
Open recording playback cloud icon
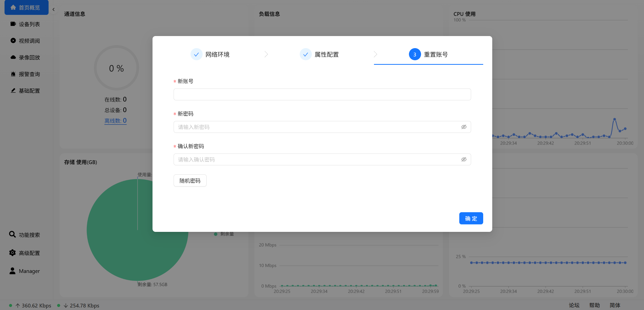(x=13, y=57)
